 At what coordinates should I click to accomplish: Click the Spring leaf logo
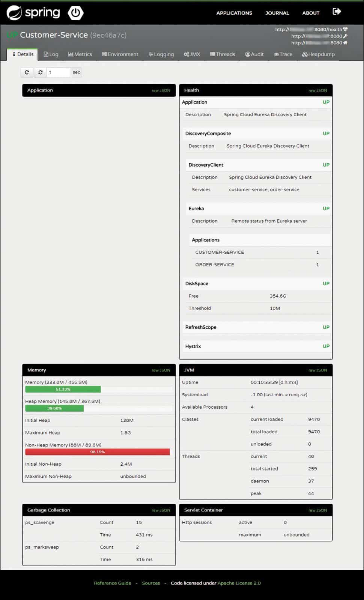[14, 13]
